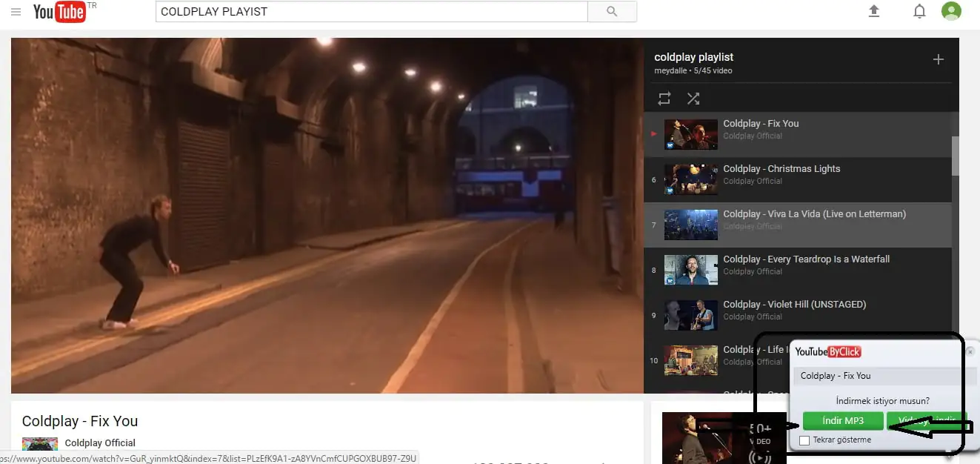Select 'Coldplay - Christmas Lights' in playlist
Image resolution: width=980 pixels, height=464 pixels.
[x=781, y=169]
